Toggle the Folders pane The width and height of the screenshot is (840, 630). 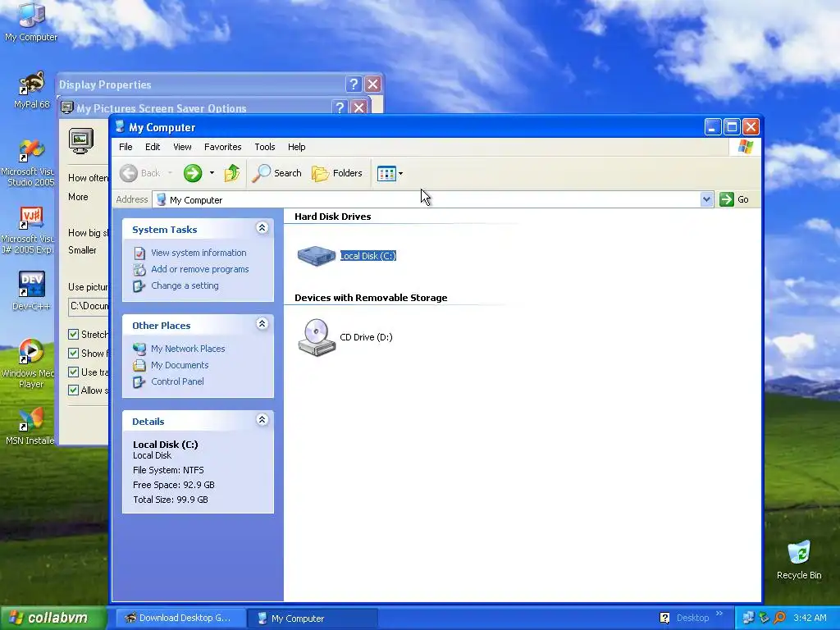(x=337, y=173)
